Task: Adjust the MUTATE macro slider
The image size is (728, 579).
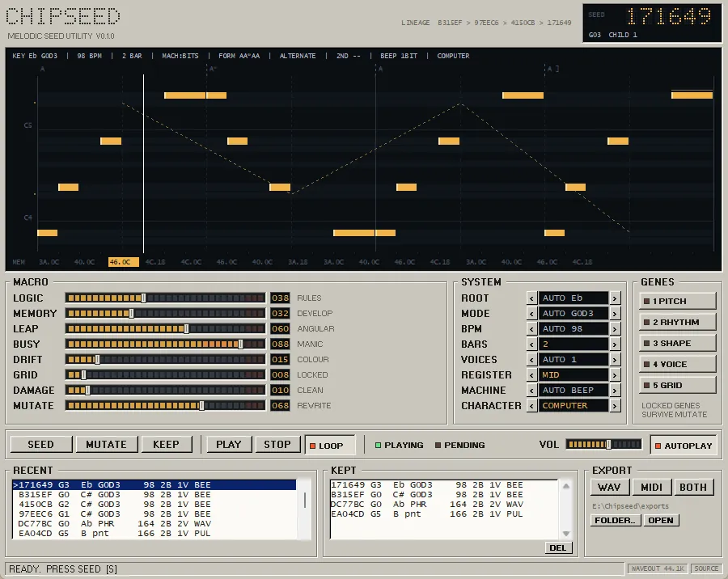Action: coord(165,405)
